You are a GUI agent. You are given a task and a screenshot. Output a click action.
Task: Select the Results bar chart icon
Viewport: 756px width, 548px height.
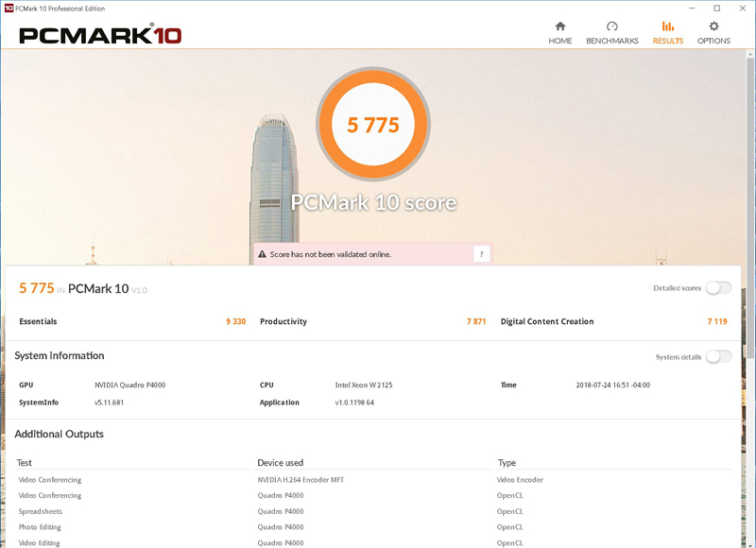tap(668, 26)
